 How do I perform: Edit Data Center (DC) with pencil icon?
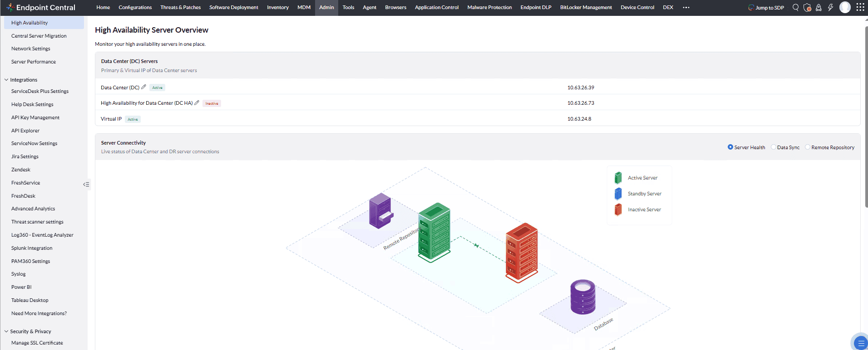pyautogui.click(x=144, y=87)
